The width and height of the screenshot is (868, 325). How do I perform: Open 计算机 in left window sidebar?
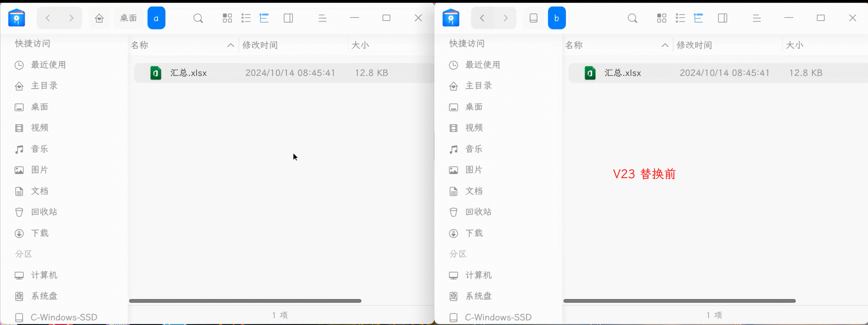point(44,275)
